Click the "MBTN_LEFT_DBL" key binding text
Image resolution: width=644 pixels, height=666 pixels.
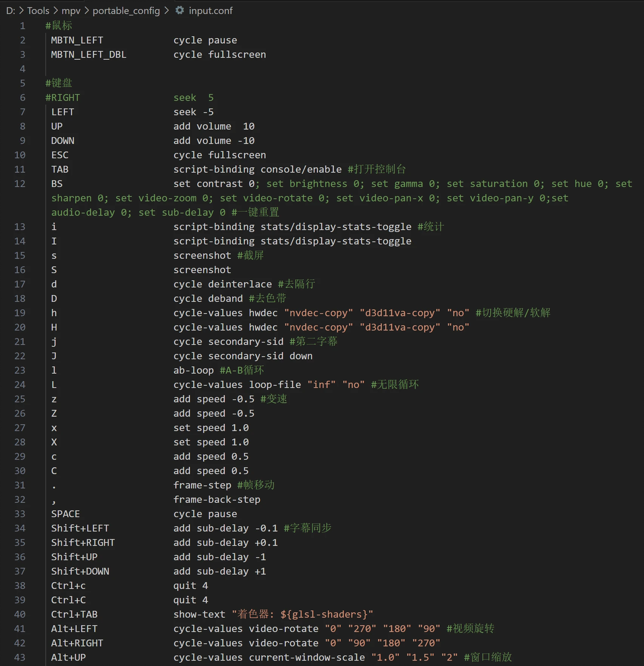click(89, 55)
